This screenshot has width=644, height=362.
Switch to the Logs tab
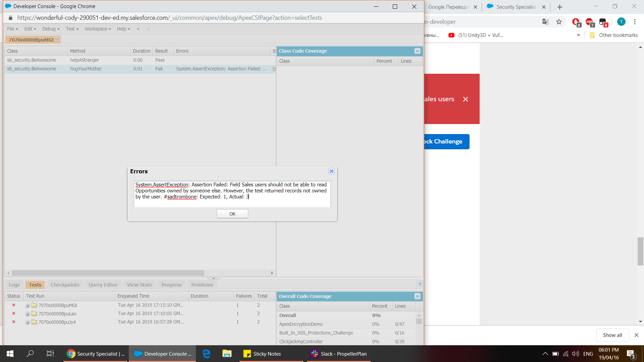(x=14, y=285)
